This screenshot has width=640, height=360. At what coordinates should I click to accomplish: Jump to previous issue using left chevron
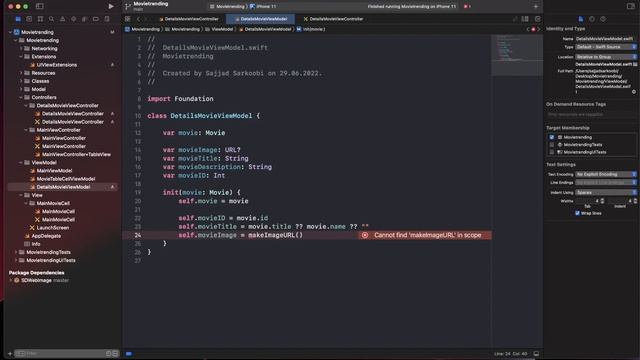[528, 29]
